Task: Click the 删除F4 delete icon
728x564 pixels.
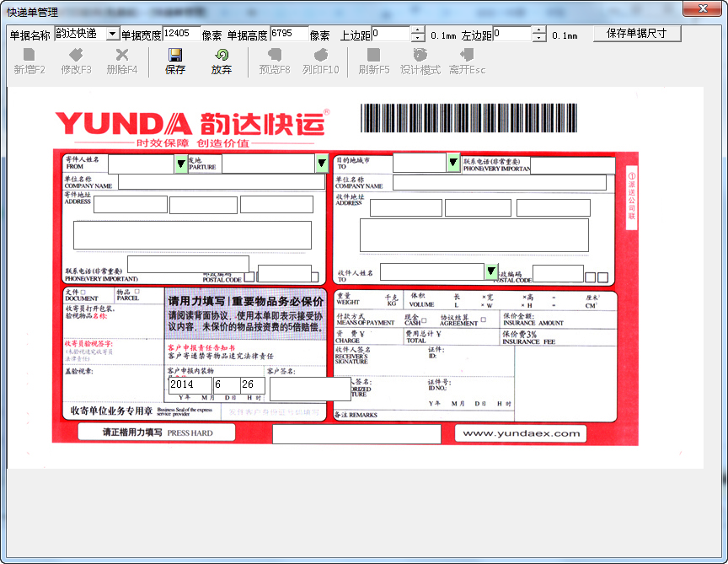Action: (x=121, y=61)
